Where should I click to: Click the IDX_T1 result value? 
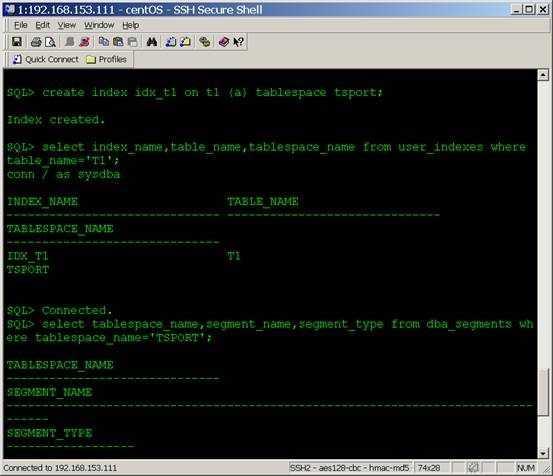point(28,256)
